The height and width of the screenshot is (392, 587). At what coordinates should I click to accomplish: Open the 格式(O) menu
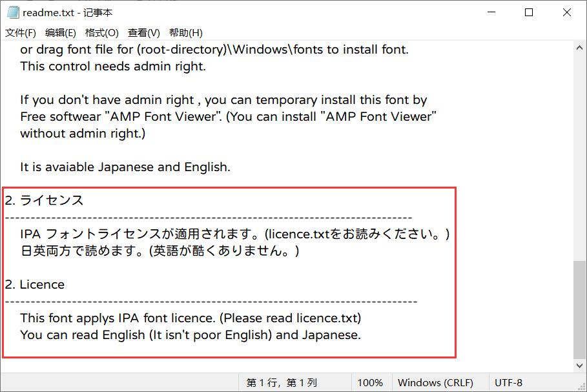[x=102, y=33]
